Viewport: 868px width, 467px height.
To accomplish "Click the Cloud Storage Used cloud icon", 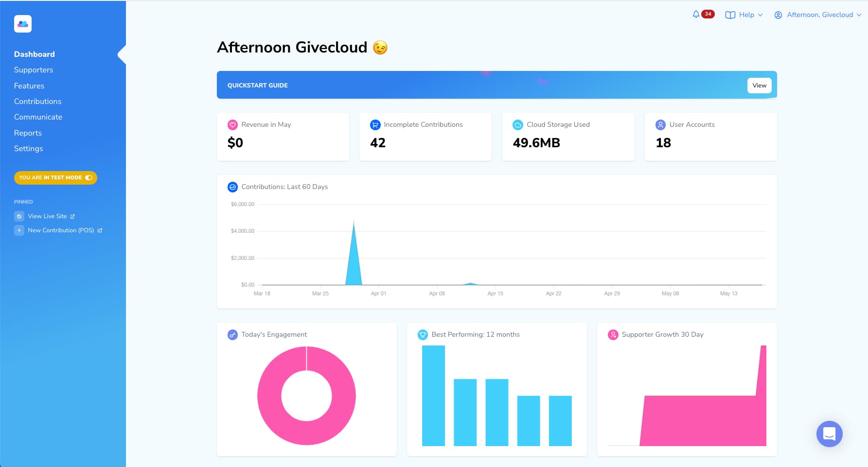I will (x=517, y=124).
